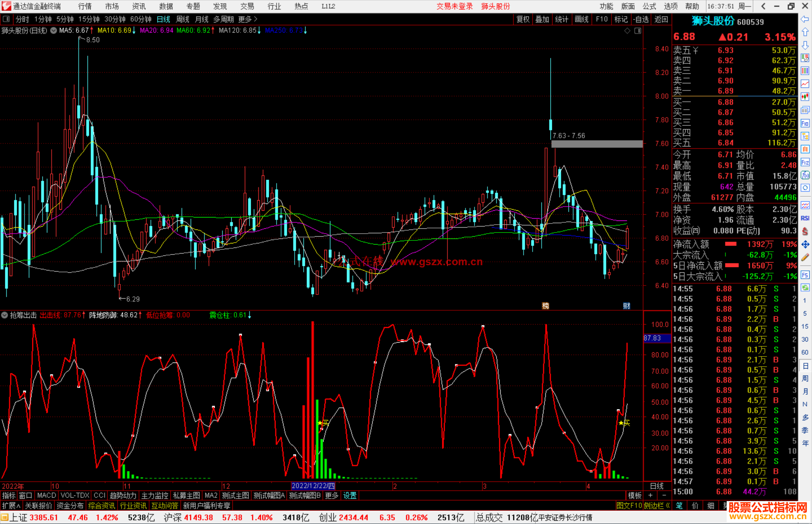The image size is (812, 524).
Task: Click the 设置 settings link
Action: pos(350,495)
